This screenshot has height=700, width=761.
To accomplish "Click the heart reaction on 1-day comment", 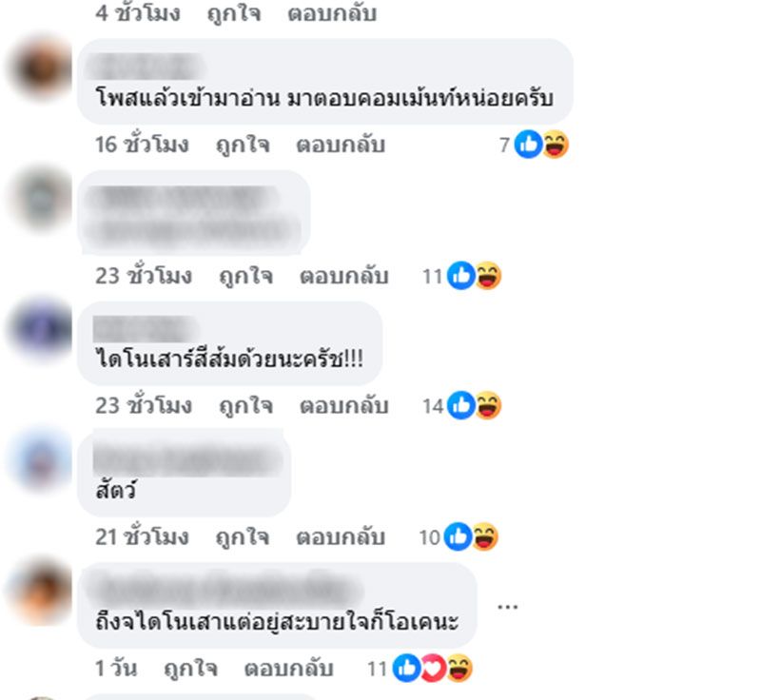I will tap(433, 668).
